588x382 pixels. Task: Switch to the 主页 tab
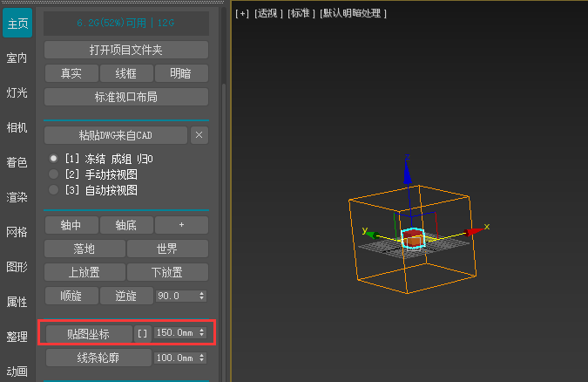[17, 24]
